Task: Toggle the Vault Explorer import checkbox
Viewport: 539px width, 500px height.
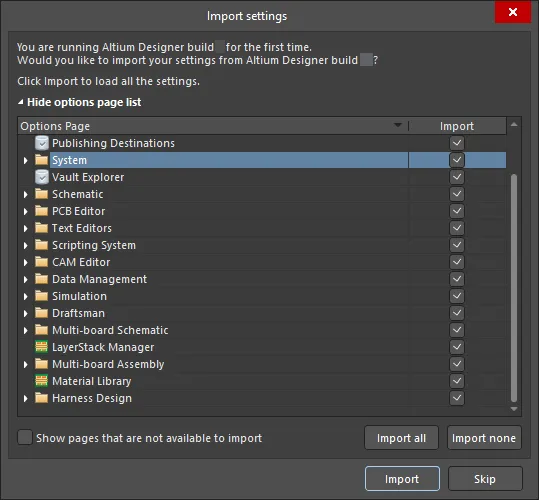Action: (x=457, y=177)
